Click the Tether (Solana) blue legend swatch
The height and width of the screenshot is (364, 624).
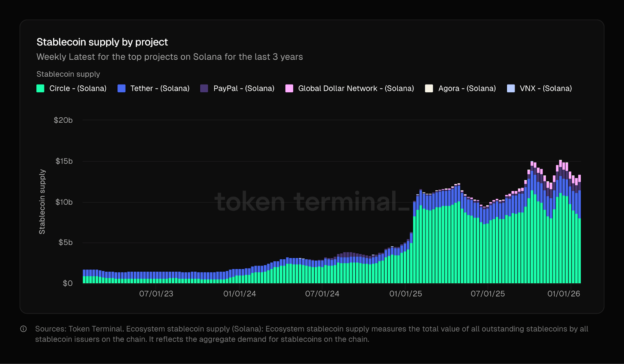[121, 88]
